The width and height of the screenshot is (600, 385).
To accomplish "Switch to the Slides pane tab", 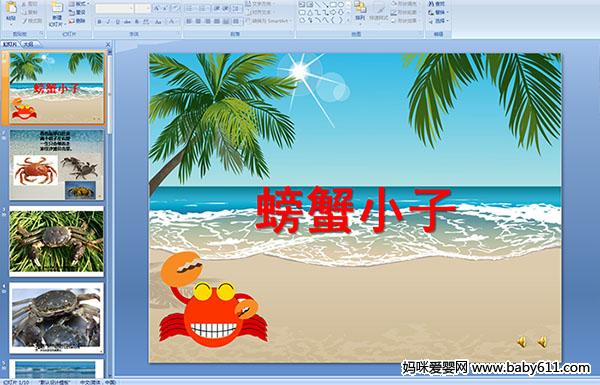I will (x=10, y=44).
